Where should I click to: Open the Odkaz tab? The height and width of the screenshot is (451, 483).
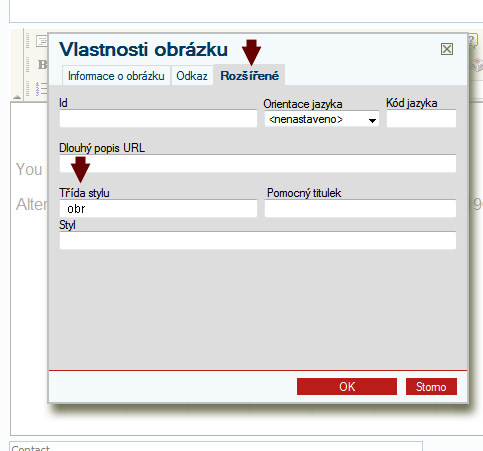192,76
